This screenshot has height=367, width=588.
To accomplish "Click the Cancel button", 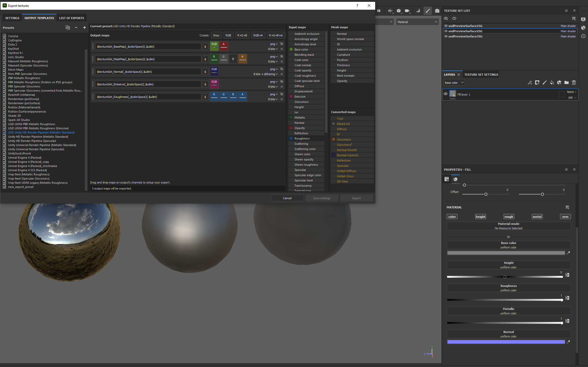I will coord(287,198).
